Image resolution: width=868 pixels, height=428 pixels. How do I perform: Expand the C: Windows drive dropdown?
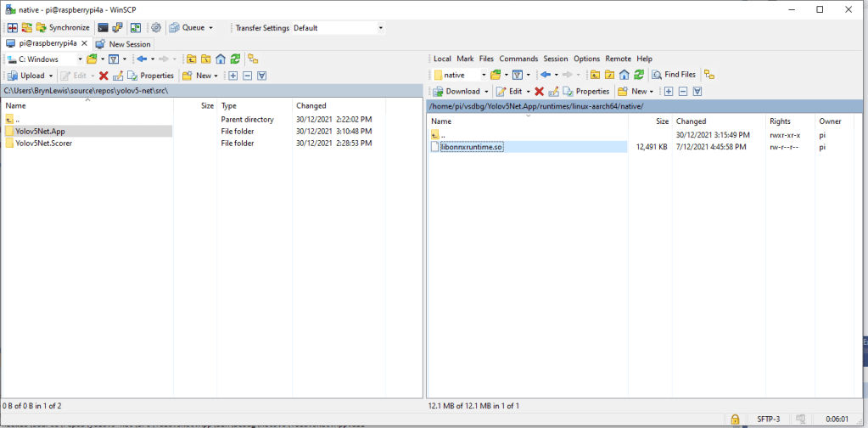point(81,59)
